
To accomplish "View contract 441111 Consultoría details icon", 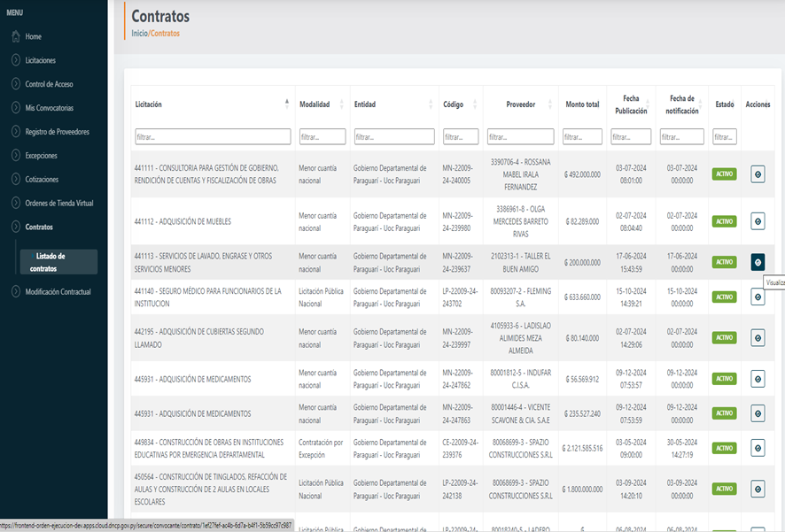I will click(758, 175).
